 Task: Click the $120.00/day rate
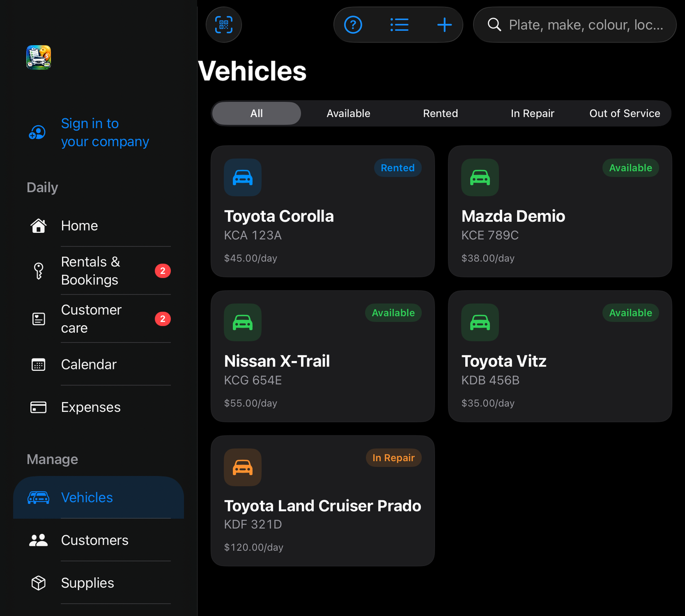(x=253, y=548)
